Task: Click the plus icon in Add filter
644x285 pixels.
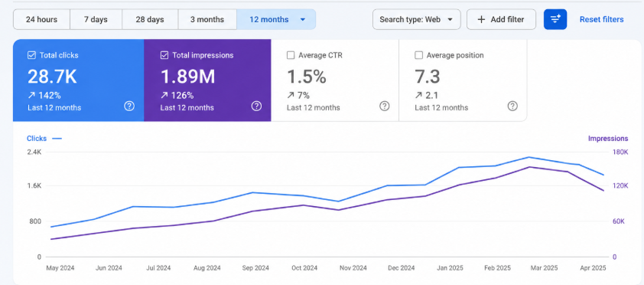Action: coord(481,19)
